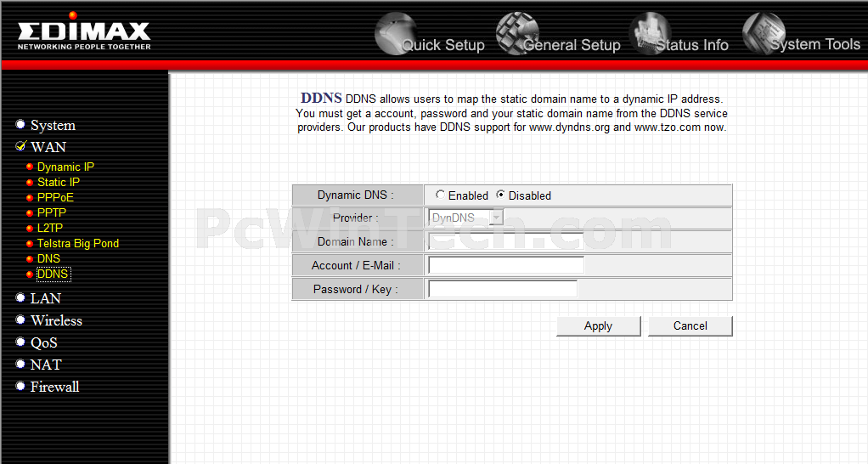Click the Account / E-Mail input field

(506, 265)
